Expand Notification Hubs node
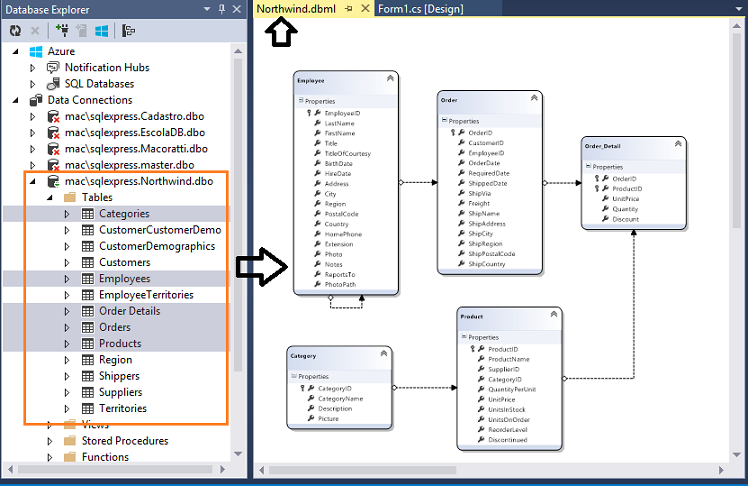The image size is (748, 486). click(32, 68)
